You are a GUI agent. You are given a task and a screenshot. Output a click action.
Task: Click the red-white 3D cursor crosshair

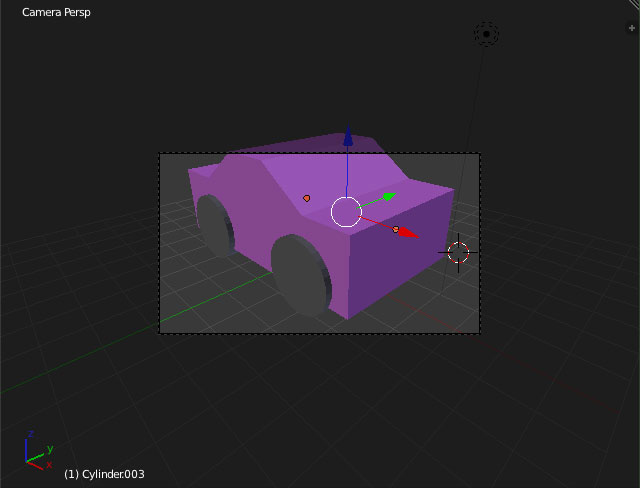458,252
